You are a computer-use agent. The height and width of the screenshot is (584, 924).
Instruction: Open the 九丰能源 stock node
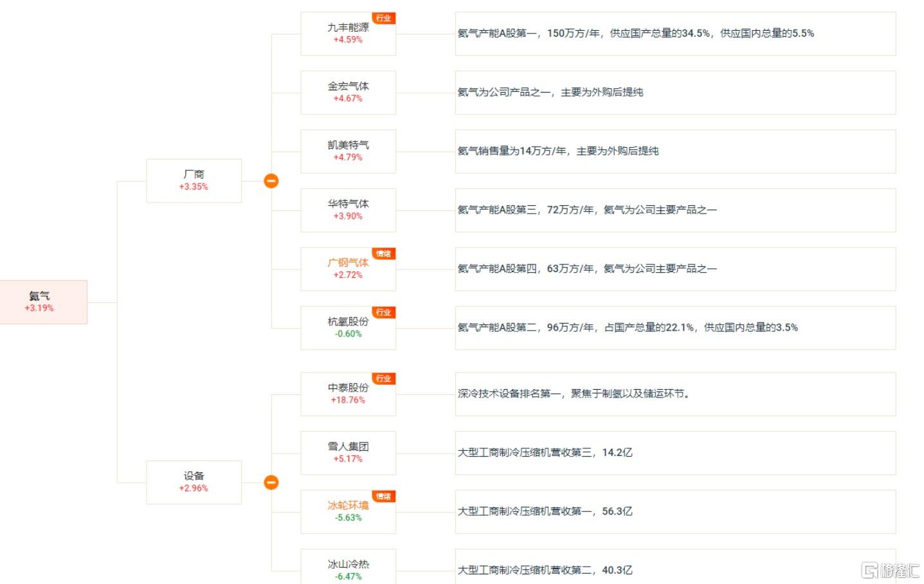pyautogui.click(x=348, y=33)
